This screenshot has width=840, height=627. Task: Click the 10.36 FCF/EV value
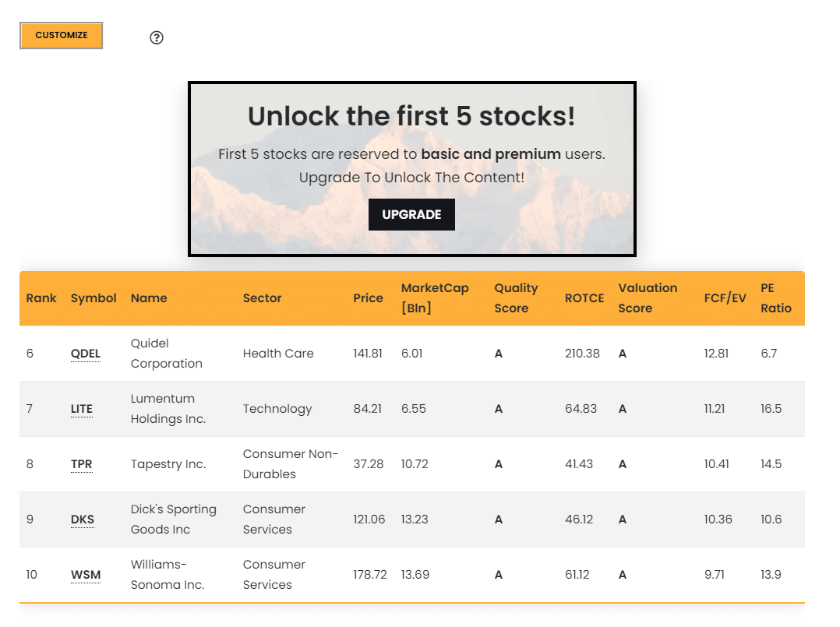tap(718, 520)
